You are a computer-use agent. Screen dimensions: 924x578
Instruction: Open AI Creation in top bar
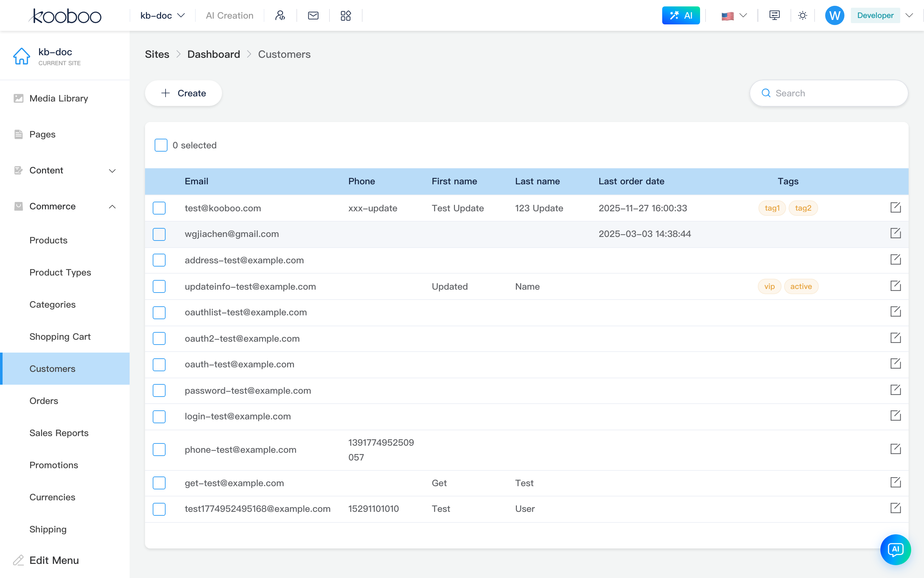[x=229, y=15]
